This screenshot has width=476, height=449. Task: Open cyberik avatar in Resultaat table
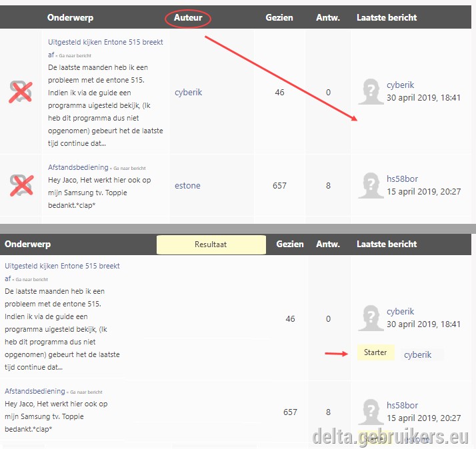(371, 318)
